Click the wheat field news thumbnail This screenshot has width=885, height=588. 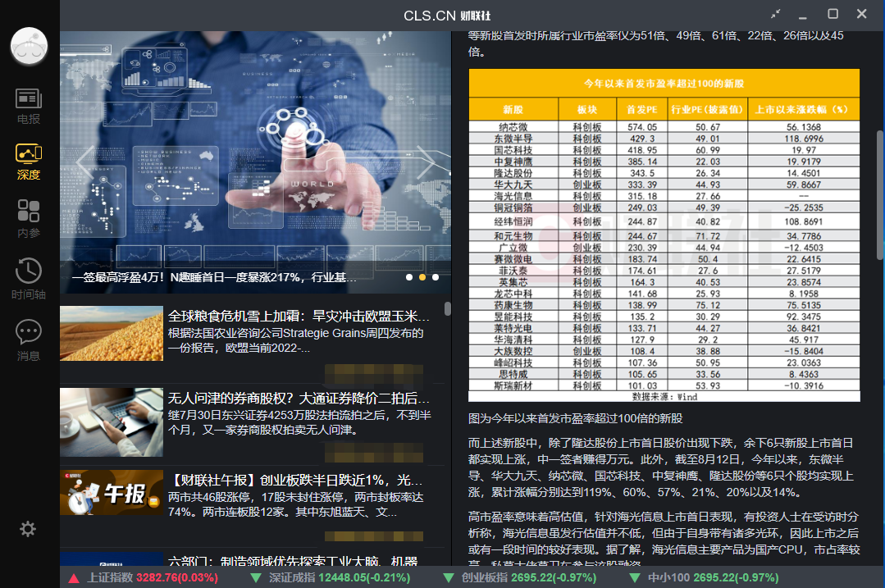(112, 333)
